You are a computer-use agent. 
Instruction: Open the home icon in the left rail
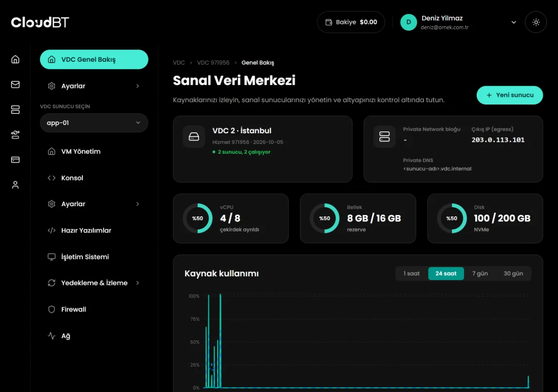click(x=15, y=59)
